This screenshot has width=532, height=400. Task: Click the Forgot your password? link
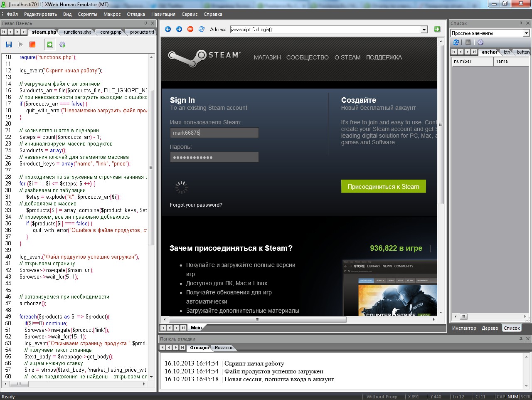pos(196,205)
